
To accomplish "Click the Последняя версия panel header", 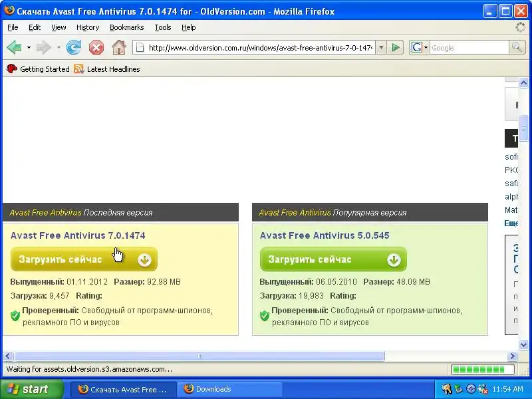I will point(120,212).
